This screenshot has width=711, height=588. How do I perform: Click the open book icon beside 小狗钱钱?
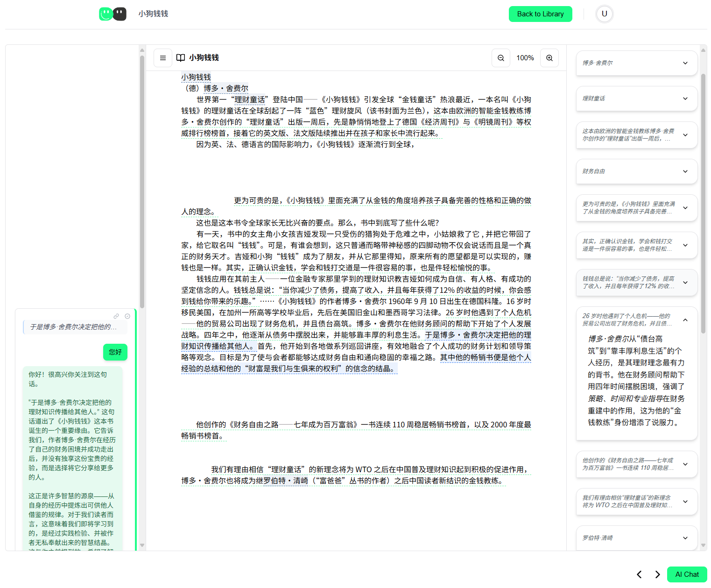(x=181, y=58)
